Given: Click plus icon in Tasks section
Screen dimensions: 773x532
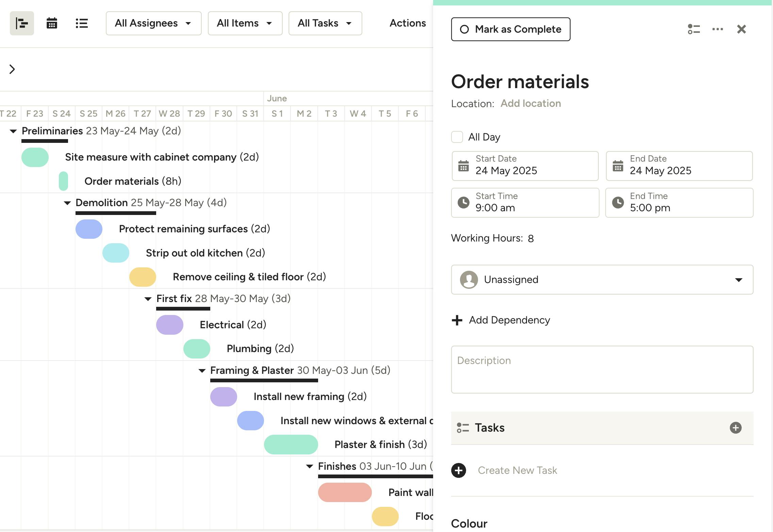Looking at the screenshot, I should (735, 428).
